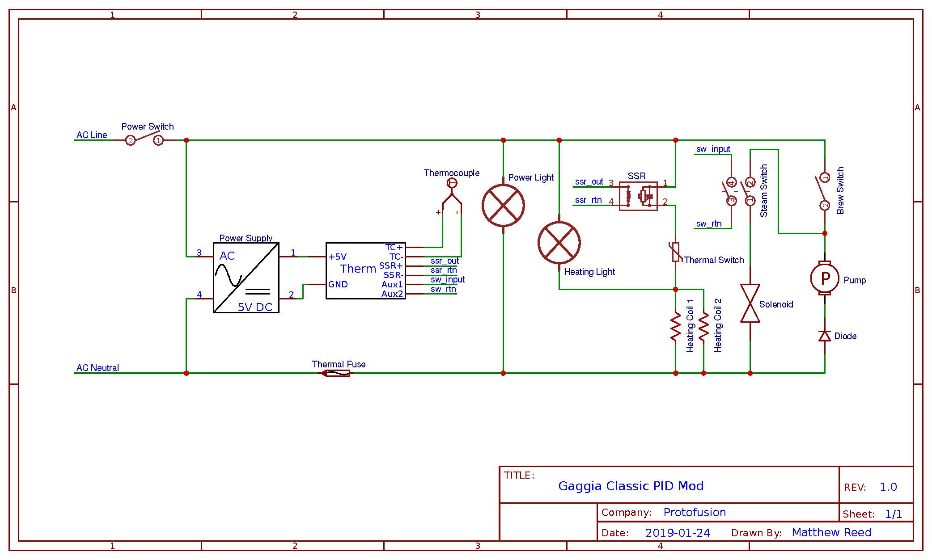932x560 pixels.
Task: Click the REV value 1.0
Action: click(888, 487)
